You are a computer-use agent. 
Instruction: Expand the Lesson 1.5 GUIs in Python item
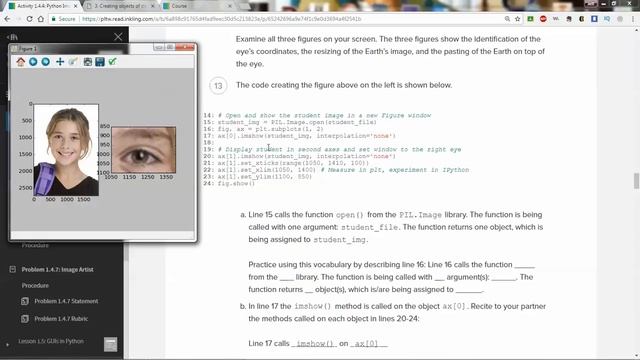[x=7, y=345]
